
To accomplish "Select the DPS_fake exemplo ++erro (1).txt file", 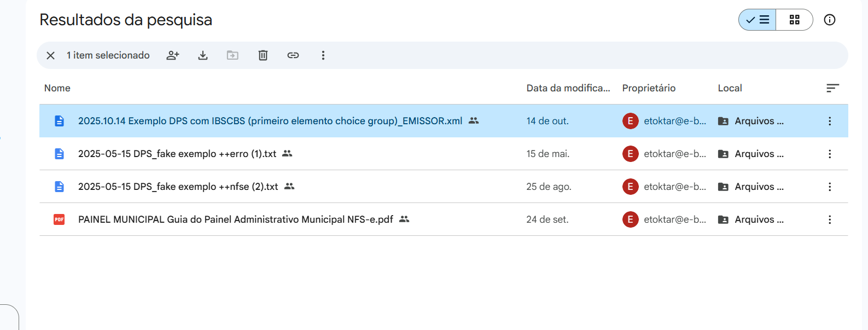I will (x=177, y=154).
